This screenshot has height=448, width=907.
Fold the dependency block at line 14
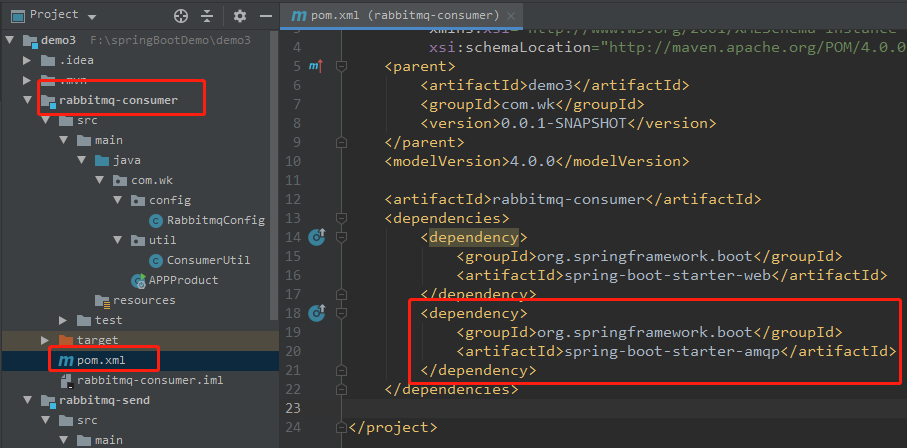point(342,237)
